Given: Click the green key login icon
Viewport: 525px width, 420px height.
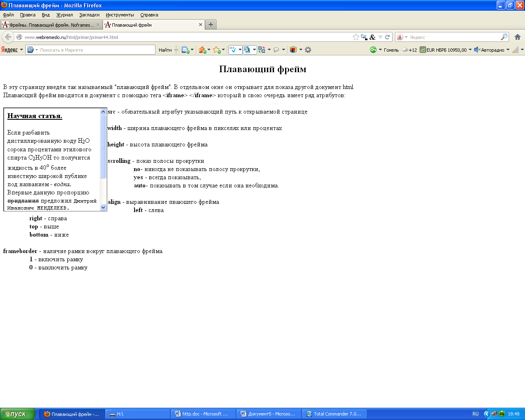Looking at the screenshot, I should [x=373, y=50].
